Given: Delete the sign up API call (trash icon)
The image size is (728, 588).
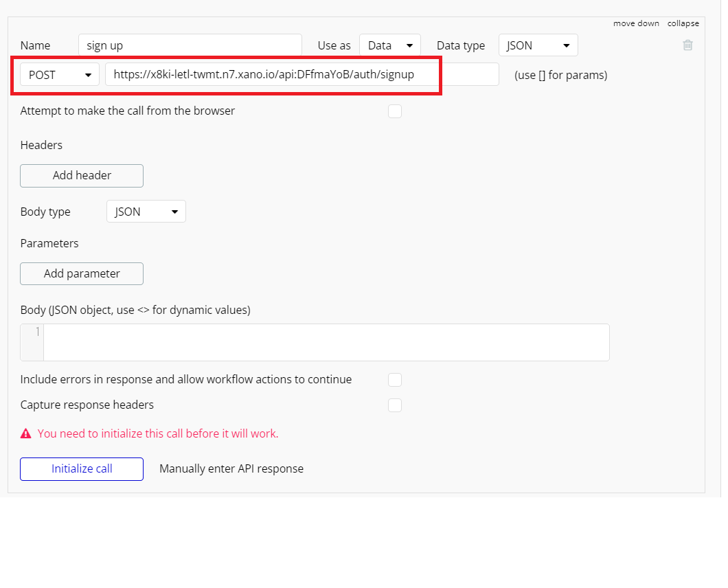Looking at the screenshot, I should click(687, 45).
